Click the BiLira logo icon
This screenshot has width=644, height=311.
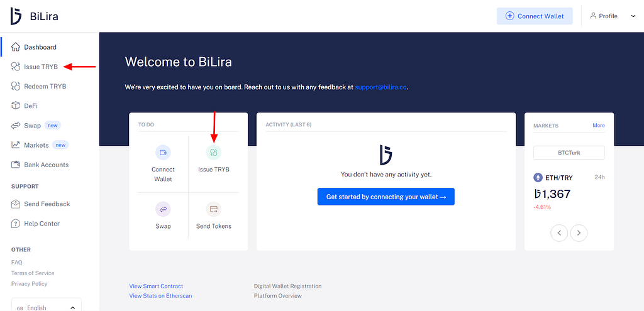(16, 16)
